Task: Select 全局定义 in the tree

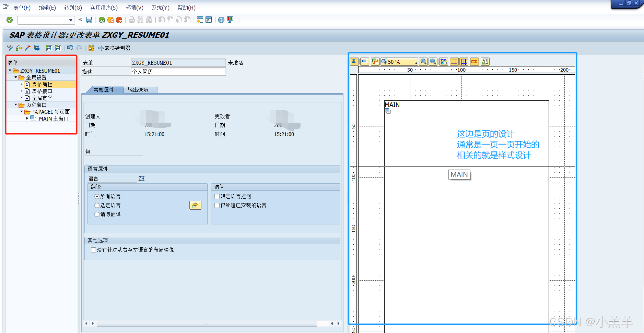Action: click(42, 98)
